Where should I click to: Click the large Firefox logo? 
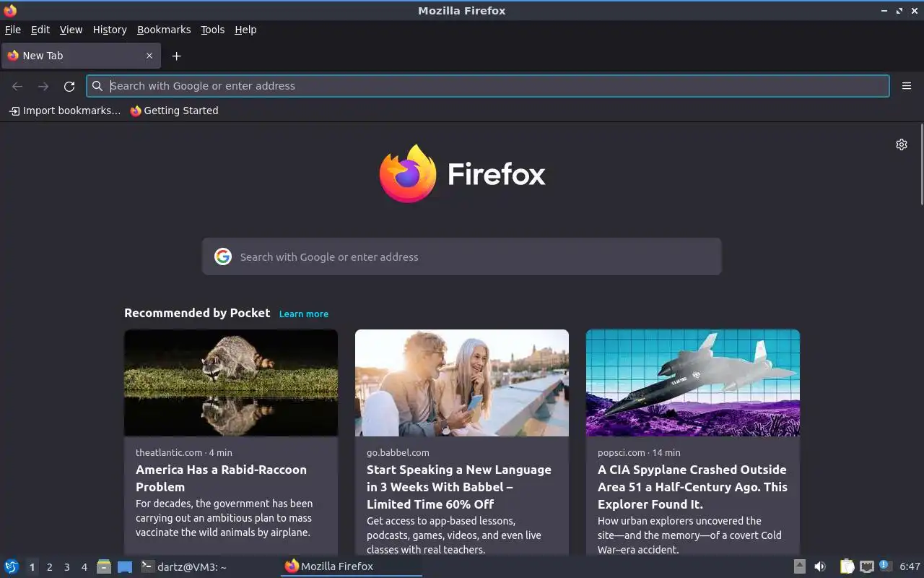tap(408, 173)
